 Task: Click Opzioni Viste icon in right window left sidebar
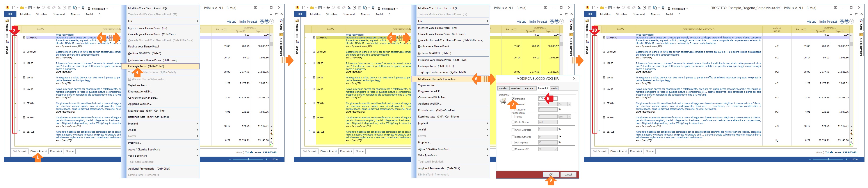tap(587, 21)
